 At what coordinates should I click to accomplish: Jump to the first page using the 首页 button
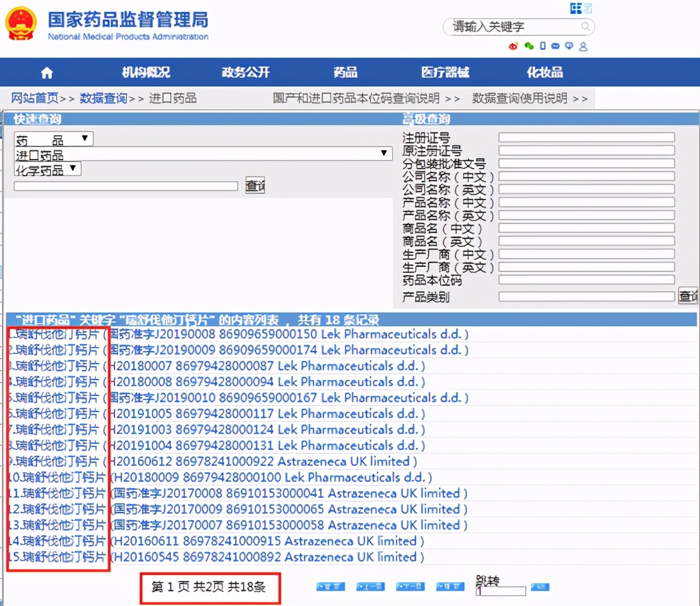pos(330,586)
